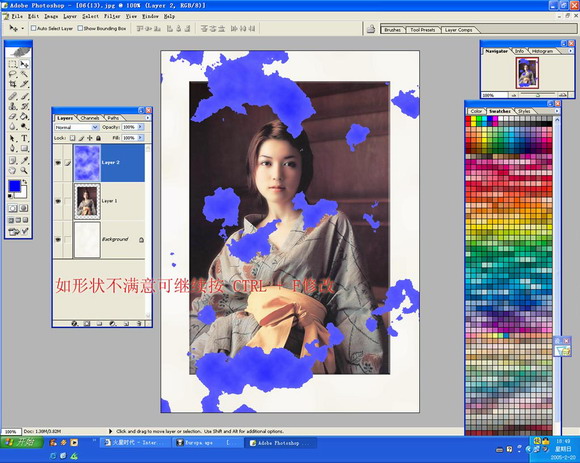This screenshot has width=580, height=463.
Task: Select the Blur tool
Action: coord(13,126)
